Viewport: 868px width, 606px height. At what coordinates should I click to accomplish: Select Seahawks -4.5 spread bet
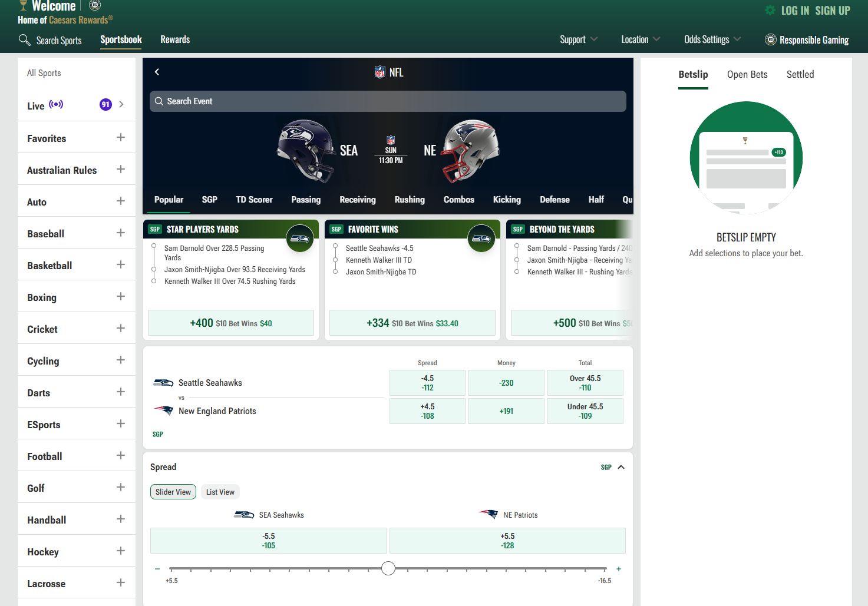(x=427, y=383)
